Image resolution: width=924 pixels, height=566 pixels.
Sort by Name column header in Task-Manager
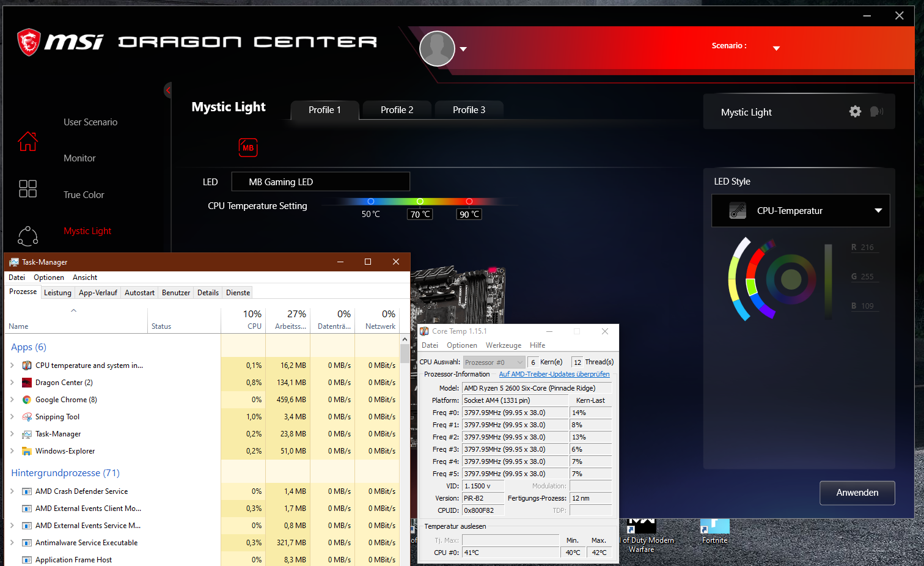[76, 319]
